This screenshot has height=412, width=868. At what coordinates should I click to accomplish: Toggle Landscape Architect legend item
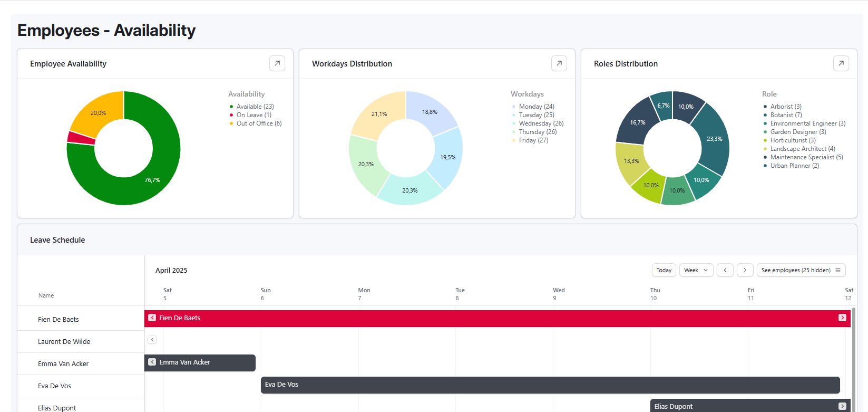point(799,149)
